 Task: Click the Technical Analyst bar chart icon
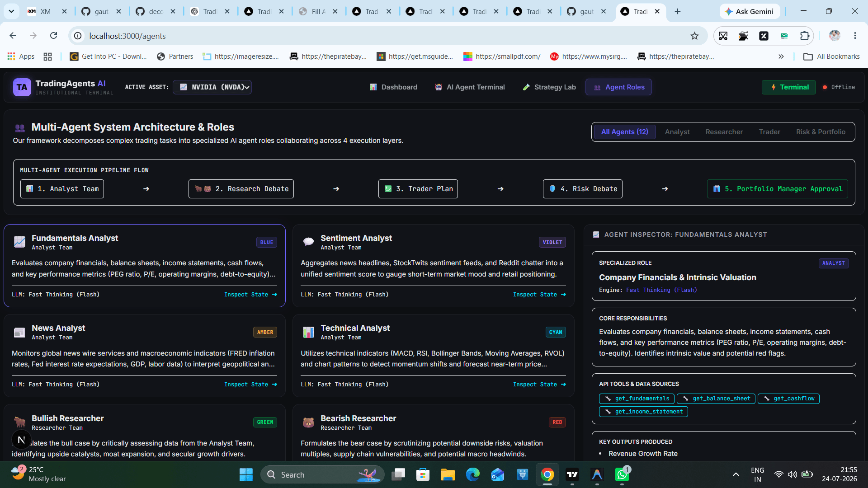click(308, 333)
